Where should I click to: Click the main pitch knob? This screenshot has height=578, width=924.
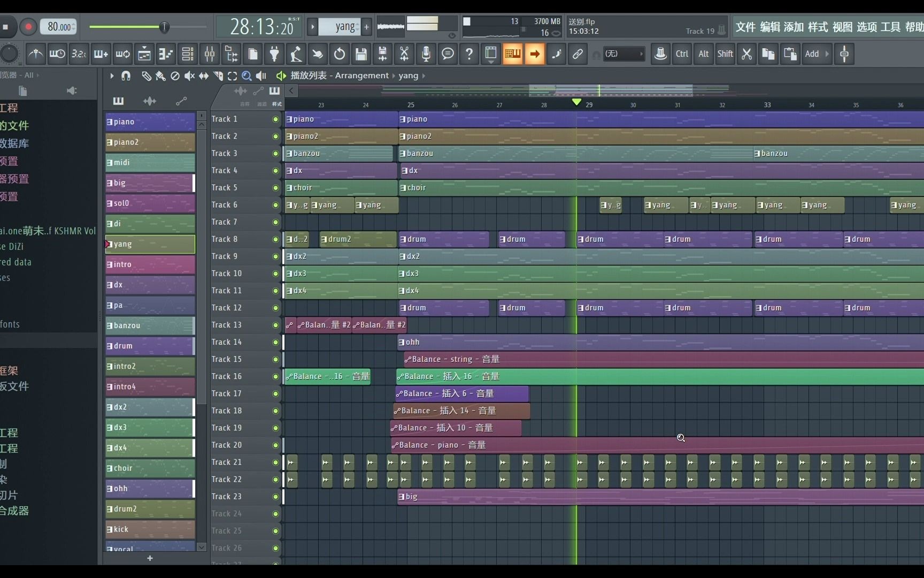[9, 54]
